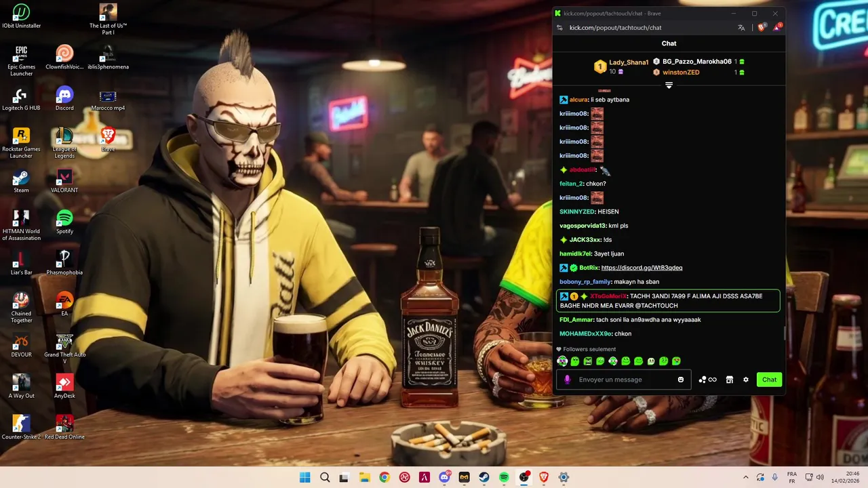868x488 pixels.
Task: Click the Brave translate page icon
Action: (741, 28)
